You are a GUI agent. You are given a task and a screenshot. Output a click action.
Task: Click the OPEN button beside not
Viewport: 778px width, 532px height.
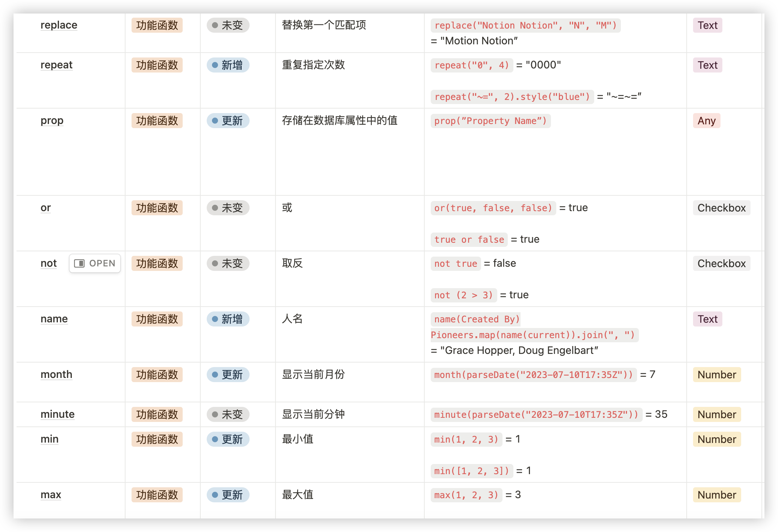click(95, 263)
